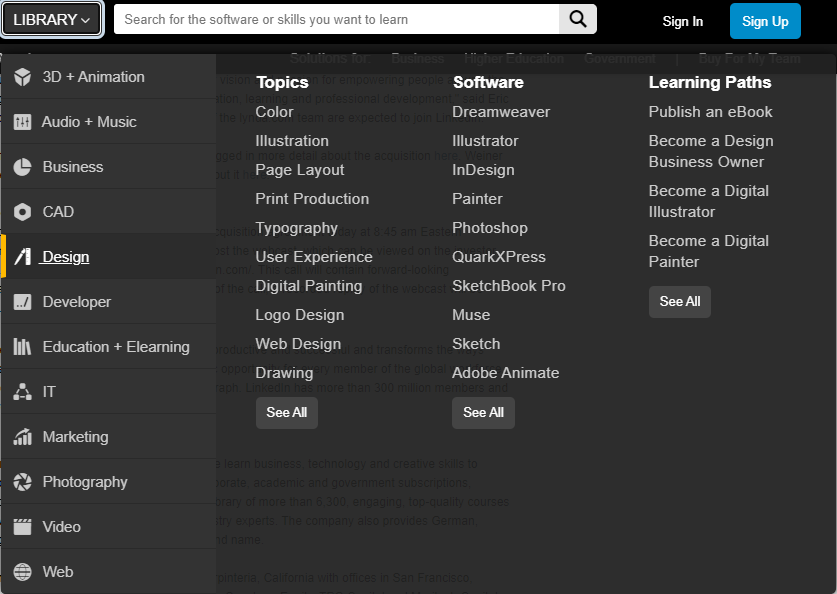Image resolution: width=837 pixels, height=594 pixels.
Task: Click the Business pie chart icon
Action: coord(22,167)
